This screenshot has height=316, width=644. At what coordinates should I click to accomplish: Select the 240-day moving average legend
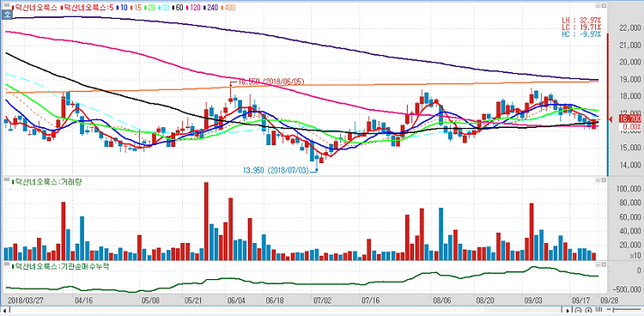(x=211, y=8)
